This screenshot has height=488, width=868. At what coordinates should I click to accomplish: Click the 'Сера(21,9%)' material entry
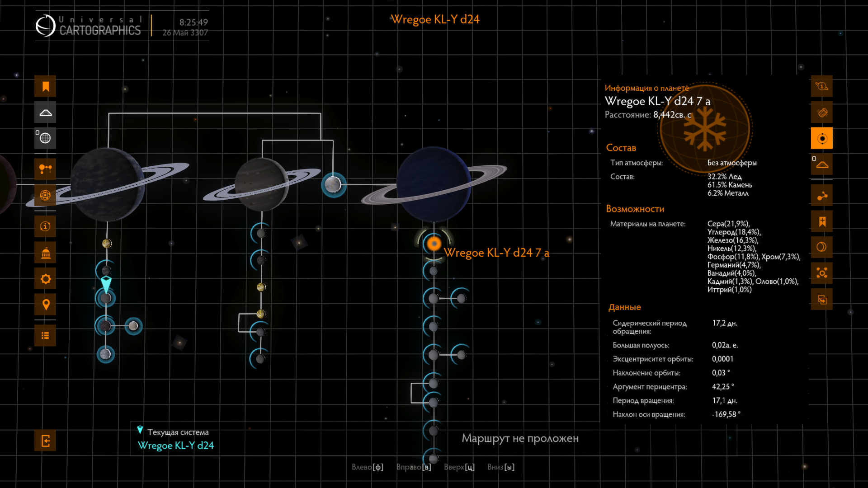coord(728,224)
